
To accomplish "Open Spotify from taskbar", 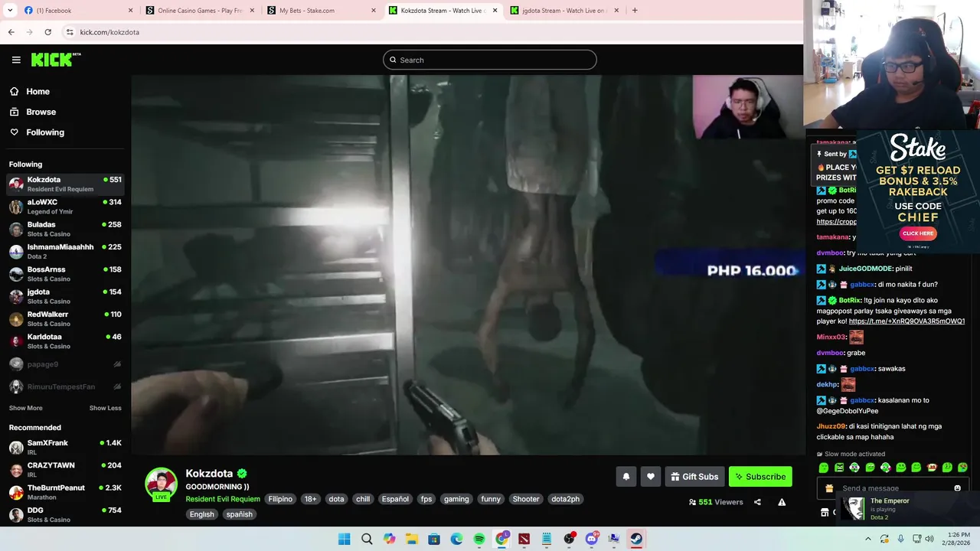I will 479,539.
